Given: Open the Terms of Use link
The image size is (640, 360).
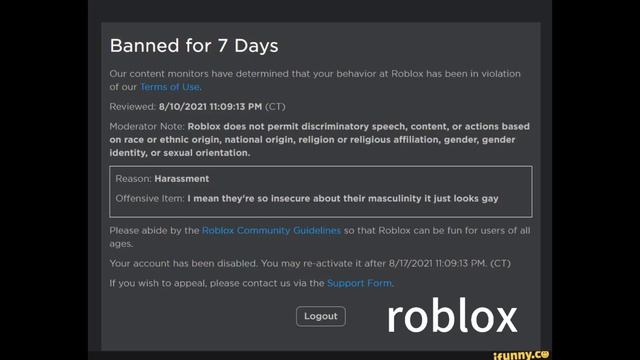Looking at the screenshot, I should [x=171, y=87].
